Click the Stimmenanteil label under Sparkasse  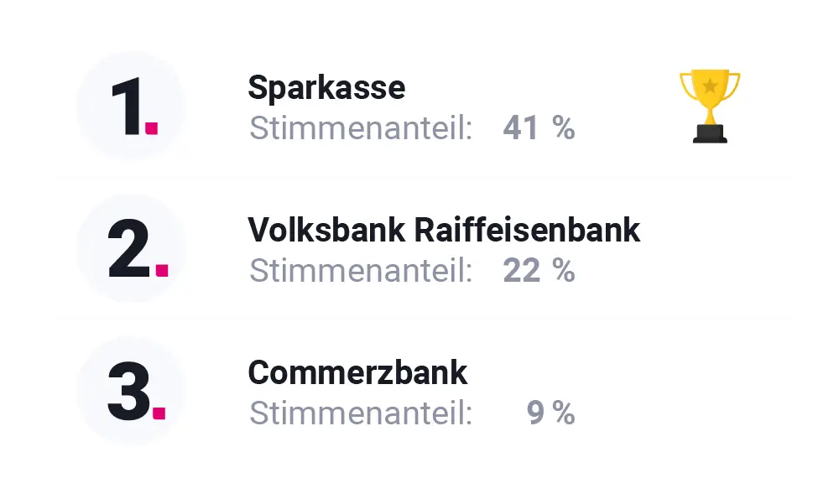[361, 128]
